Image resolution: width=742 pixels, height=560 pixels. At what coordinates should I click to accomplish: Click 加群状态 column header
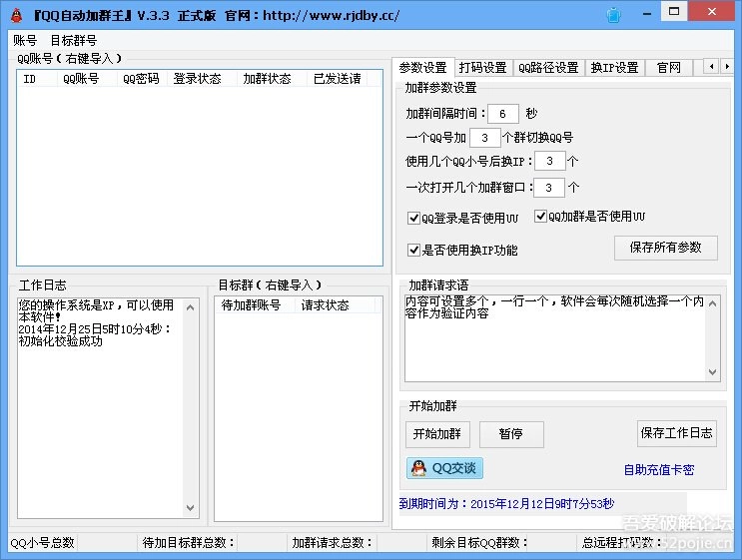(272, 79)
